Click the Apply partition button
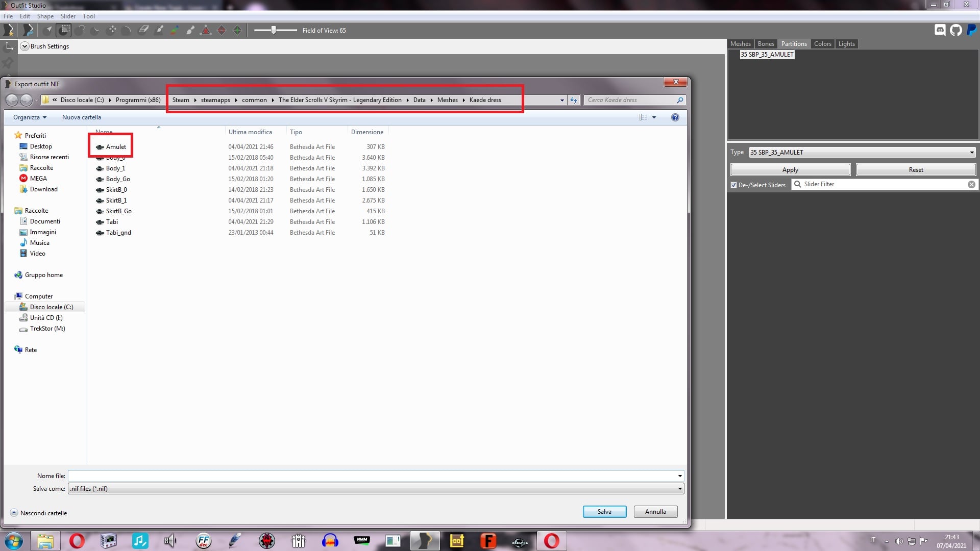This screenshot has width=980, height=551. [790, 170]
